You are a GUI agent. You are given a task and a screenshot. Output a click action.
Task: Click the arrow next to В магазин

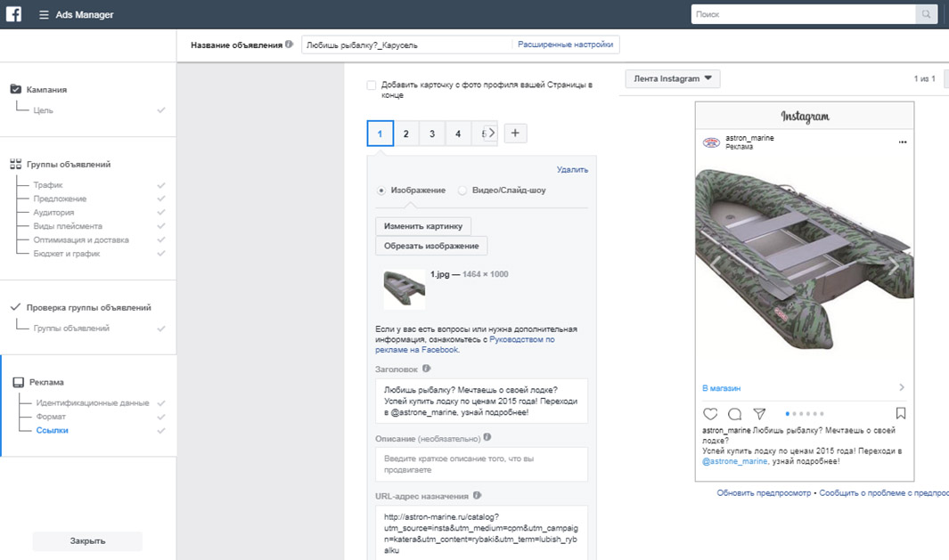click(x=901, y=387)
